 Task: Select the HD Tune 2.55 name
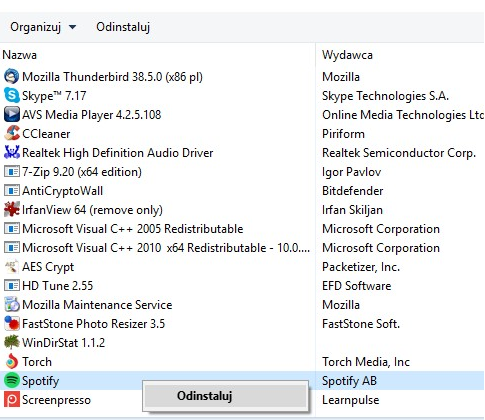point(57,286)
